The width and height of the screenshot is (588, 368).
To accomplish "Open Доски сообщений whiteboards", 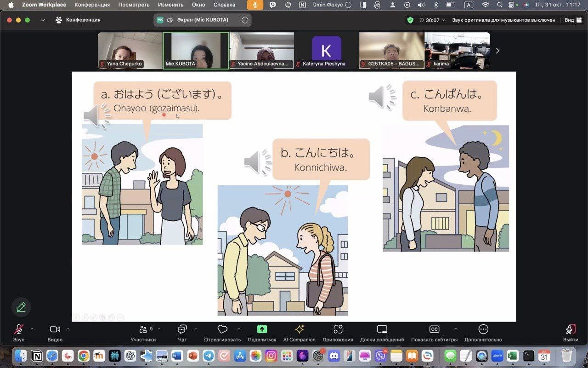I will click(x=382, y=329).
